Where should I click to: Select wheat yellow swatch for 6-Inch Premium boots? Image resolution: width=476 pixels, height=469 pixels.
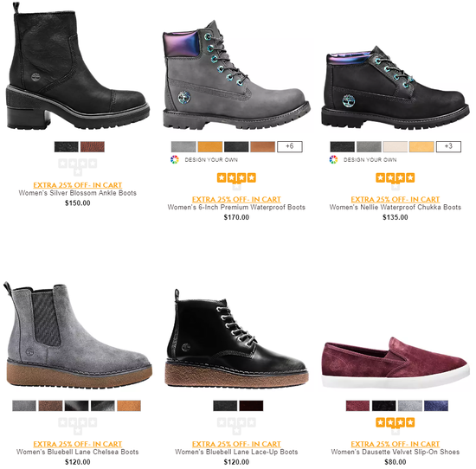pos(210,146)
